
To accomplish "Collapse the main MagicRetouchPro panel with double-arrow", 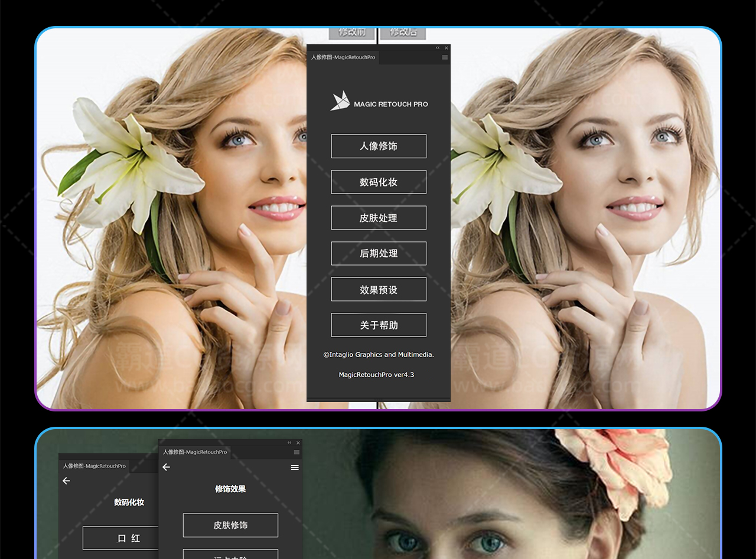I will [438, 48].
